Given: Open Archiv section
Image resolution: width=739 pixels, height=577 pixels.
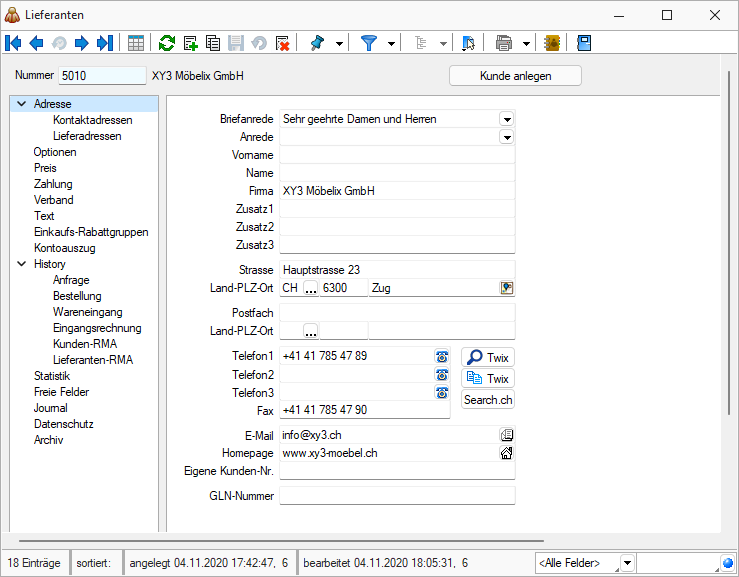Looking at the screenshot, I should [x=48, y=440].
